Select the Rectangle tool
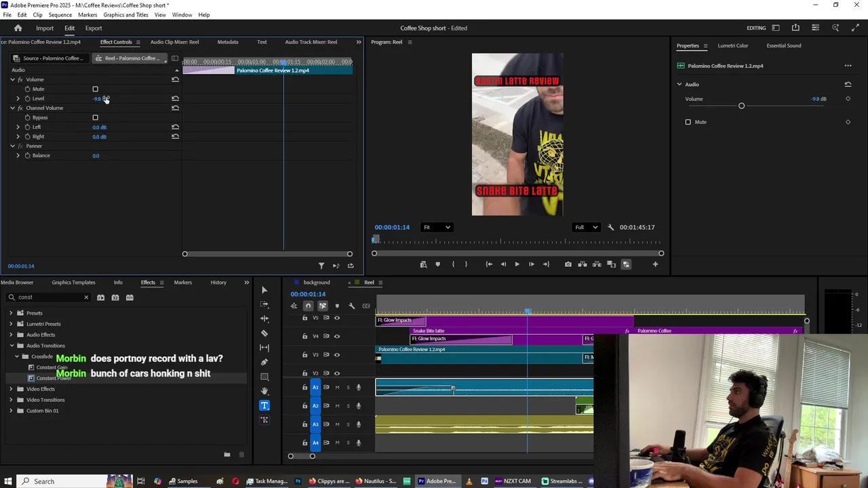The width and height of the screenshot is (868, 488). pyautogui.click(x=264, y=377)
